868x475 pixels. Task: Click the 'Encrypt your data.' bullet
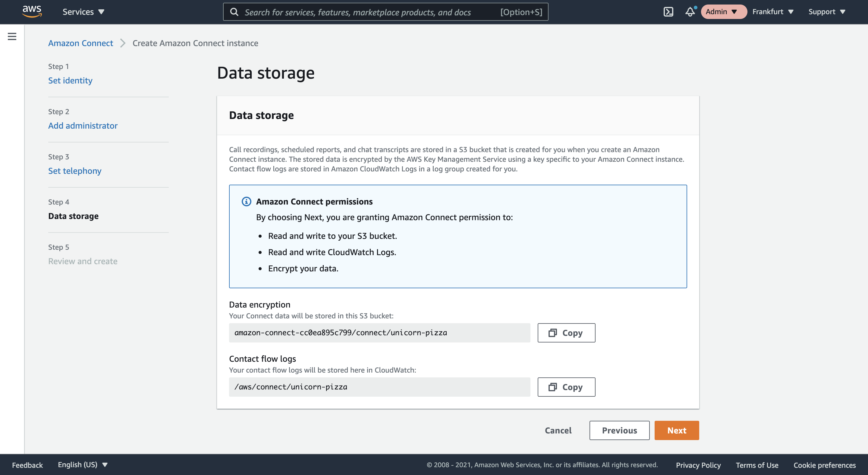pyautogui.click(x=303, y=268)
